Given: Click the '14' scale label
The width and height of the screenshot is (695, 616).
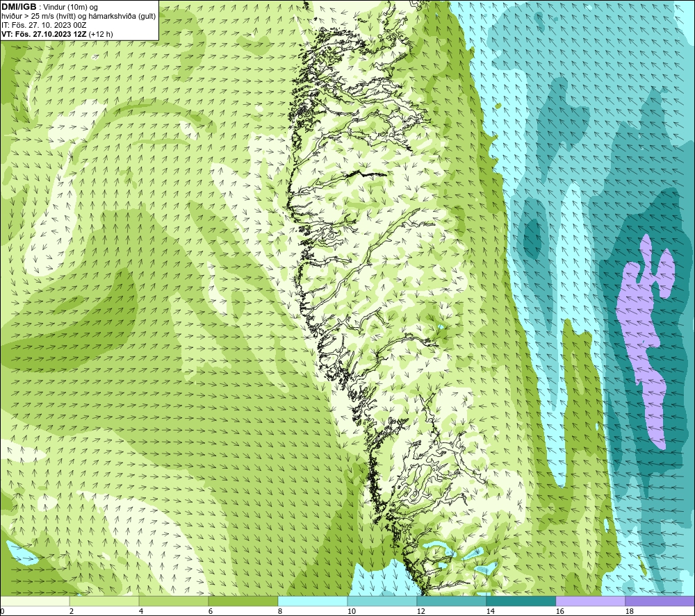Looking at the screenshot, I should tap(490, 612).
